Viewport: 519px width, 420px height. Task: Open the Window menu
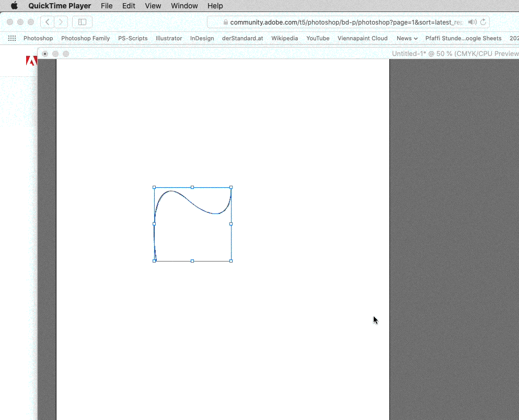pos(184,6)
